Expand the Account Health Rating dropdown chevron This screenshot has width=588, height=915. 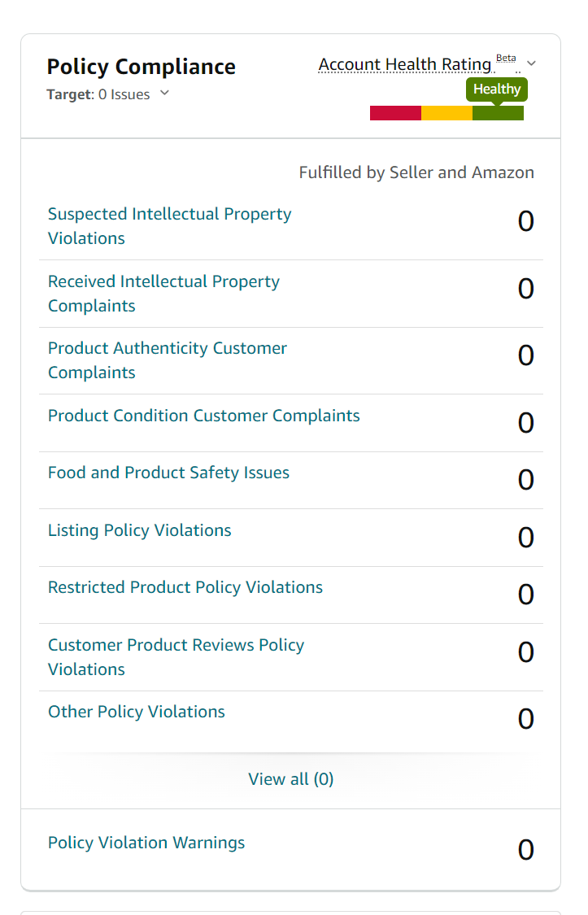pos(530,63)
